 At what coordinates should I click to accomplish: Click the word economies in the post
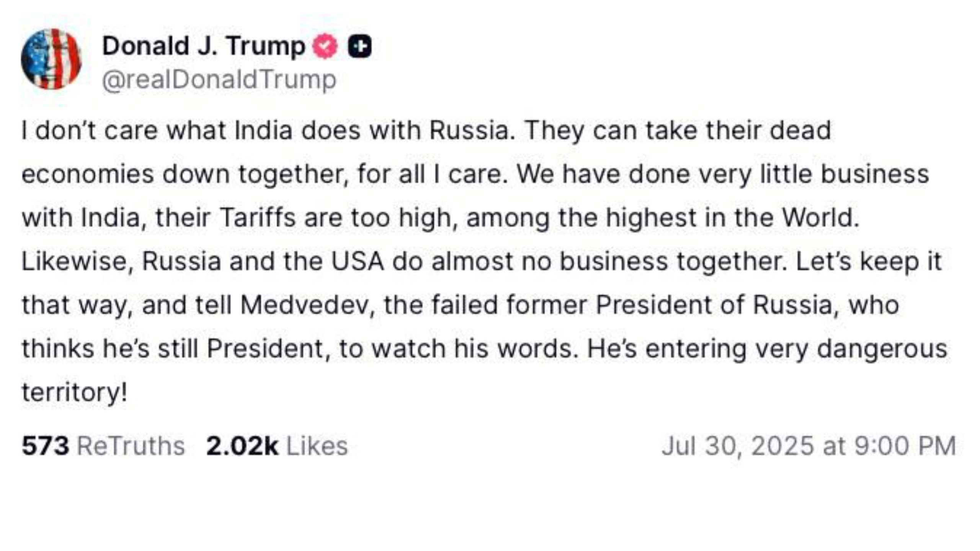(88, 174)
